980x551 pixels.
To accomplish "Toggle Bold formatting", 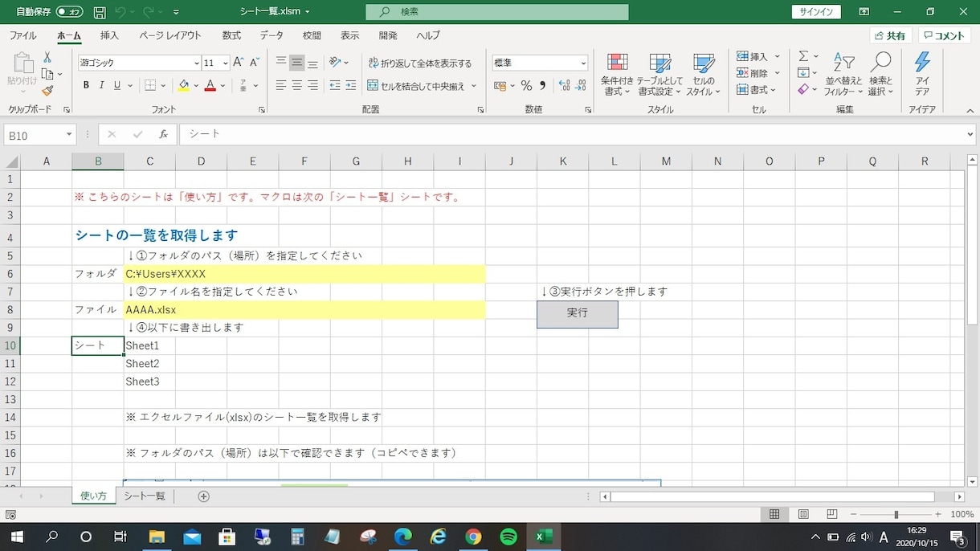I will pyautogui.click(x=86, y=85).
